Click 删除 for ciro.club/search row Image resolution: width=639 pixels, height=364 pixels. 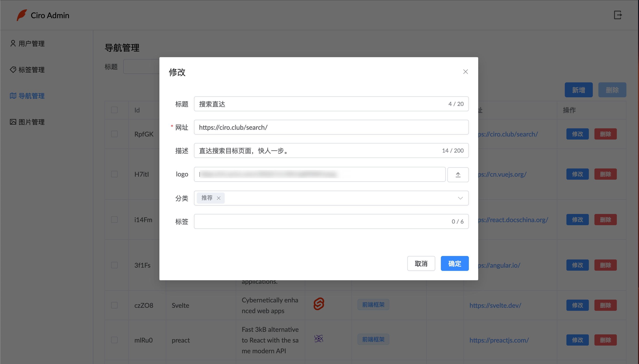coord(605,134)
